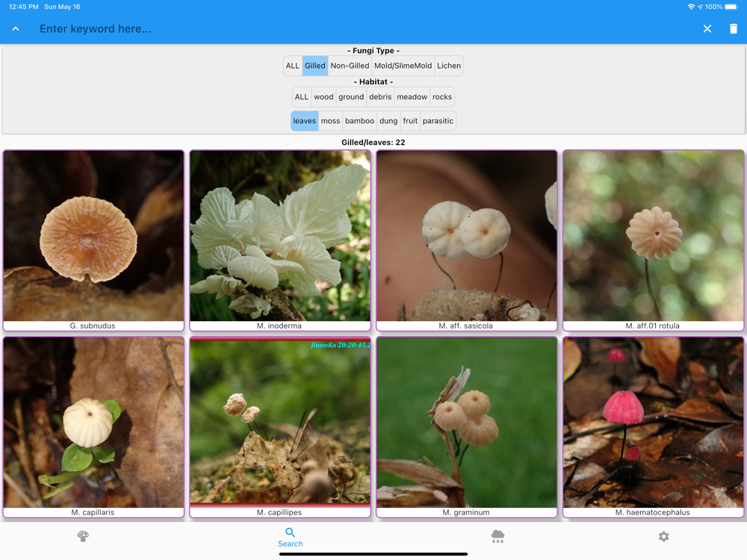747x560 pixels.
Task: Select the Non-Gilled fungi type
Action: click(350, 66)
